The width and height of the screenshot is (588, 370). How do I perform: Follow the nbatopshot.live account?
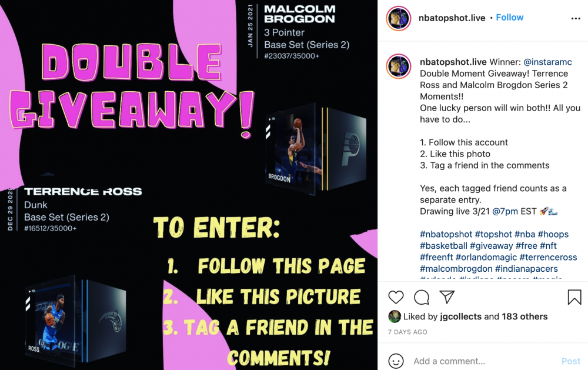(509, 17)
